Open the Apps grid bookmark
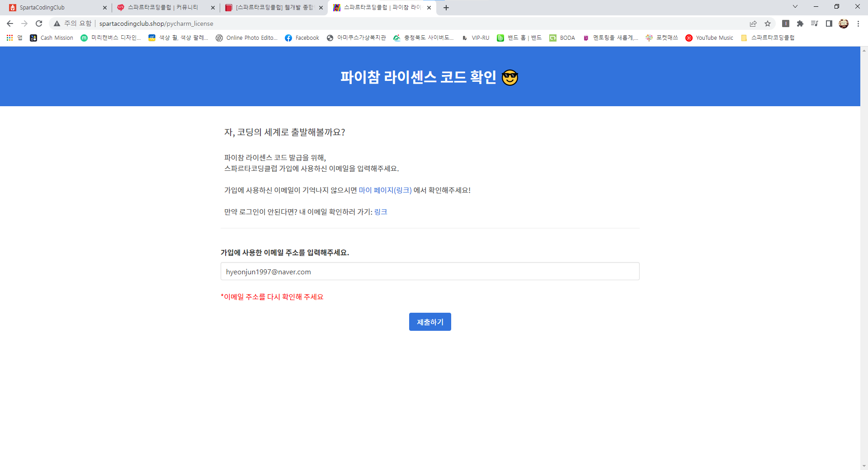Image resolution: width=868 pixels, height=470 pixels. click(x=14, y=38)
